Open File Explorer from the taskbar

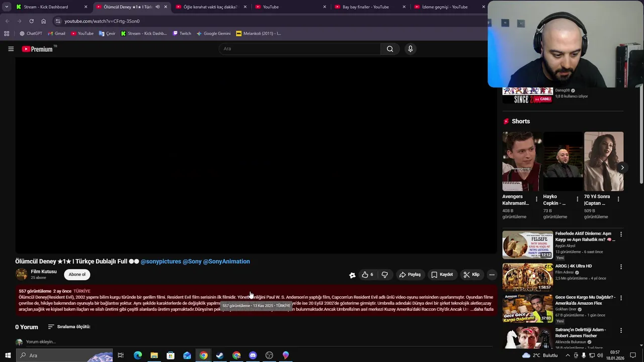tap(154, 355)
